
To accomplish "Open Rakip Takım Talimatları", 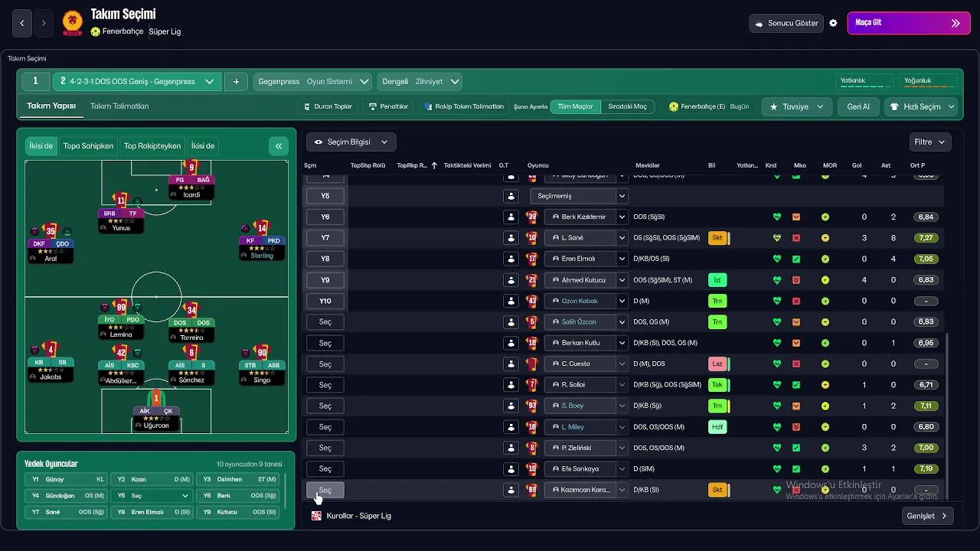I will point(463,106).
